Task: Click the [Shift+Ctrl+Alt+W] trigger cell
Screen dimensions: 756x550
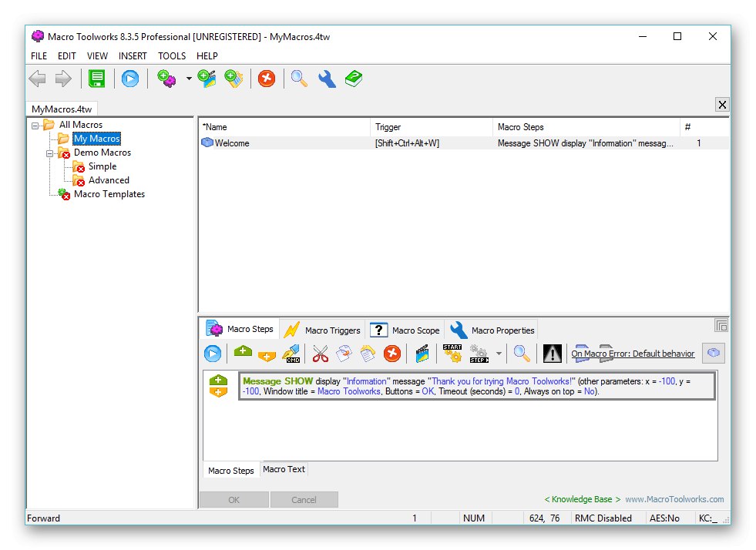Action: click(408, 143)
